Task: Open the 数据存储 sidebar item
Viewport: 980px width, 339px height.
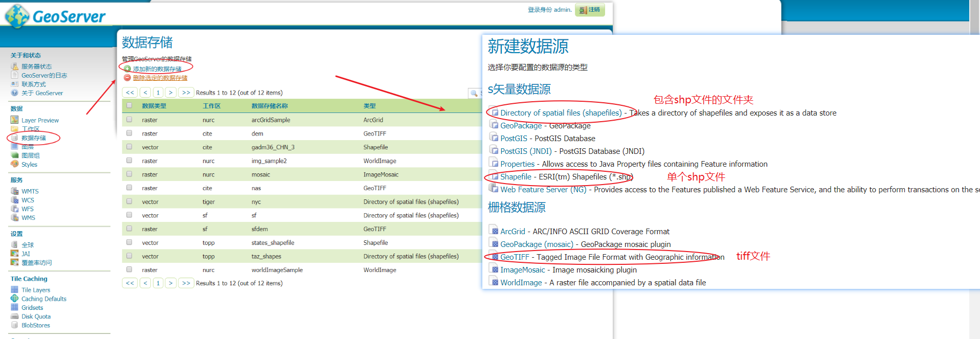Action: click(x=33, y=138)
